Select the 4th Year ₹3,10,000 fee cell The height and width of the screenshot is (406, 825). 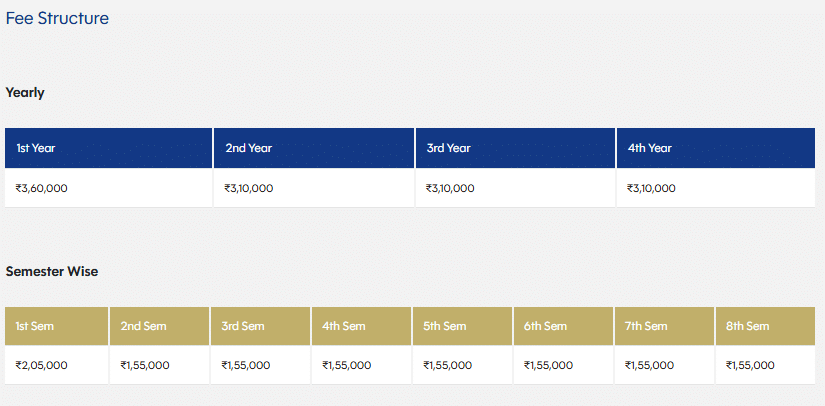coord(651,188)
